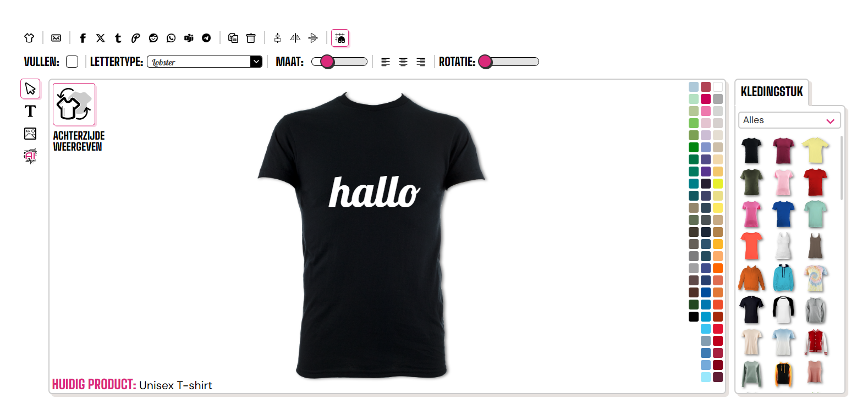Click the Rotatie slider handle
The height and width of the screenshot is (398, 868).
[485, 62]
